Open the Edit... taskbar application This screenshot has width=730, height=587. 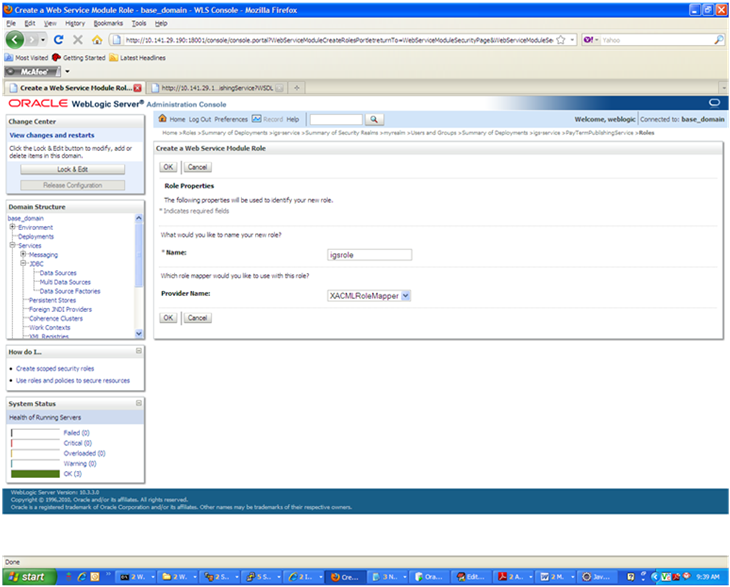click(471, 577)
